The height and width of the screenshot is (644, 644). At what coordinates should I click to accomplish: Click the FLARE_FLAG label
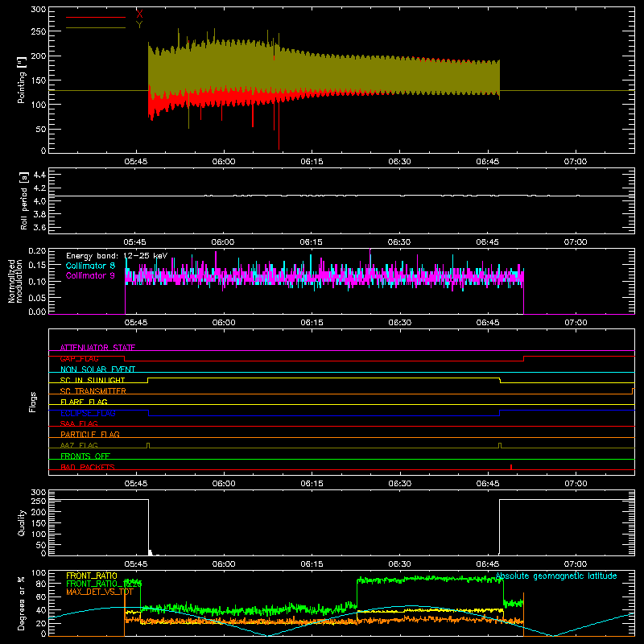(84, 402)
